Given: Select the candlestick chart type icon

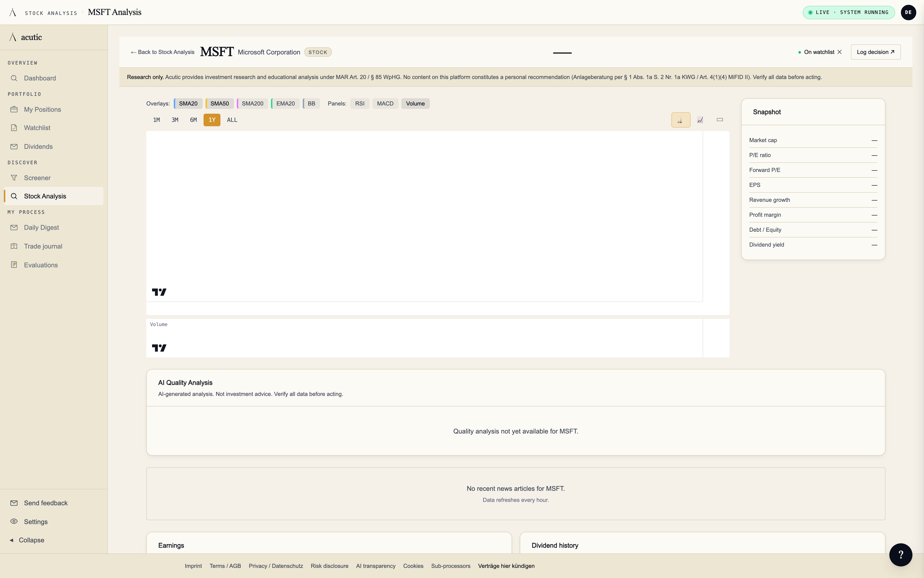Looking at the screenshot, I should click(680, 120).
